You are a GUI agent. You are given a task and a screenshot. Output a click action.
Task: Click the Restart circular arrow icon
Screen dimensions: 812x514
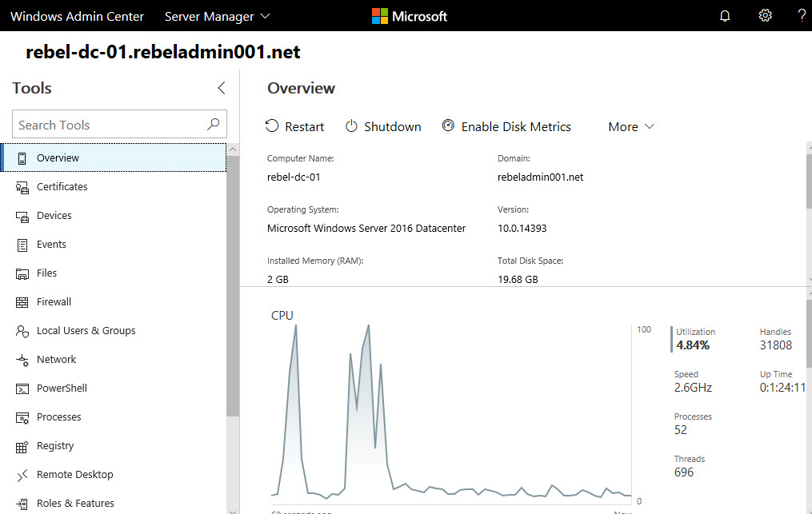272,126
